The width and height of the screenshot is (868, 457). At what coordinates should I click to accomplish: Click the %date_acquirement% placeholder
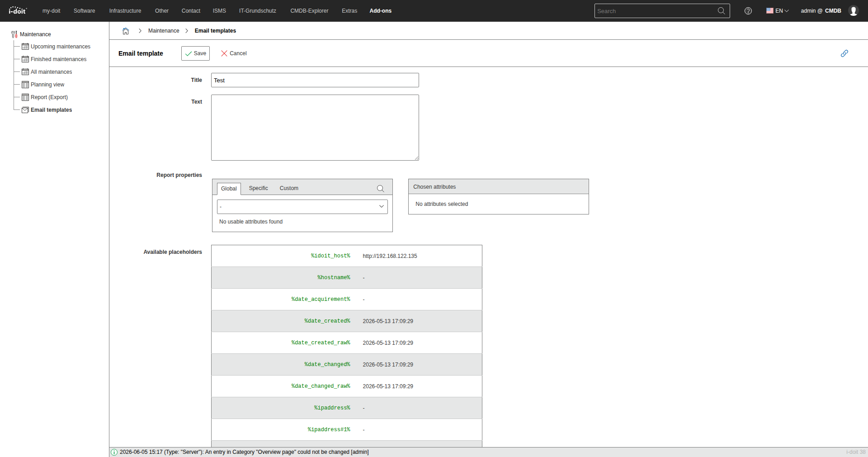tap(321, 300)
